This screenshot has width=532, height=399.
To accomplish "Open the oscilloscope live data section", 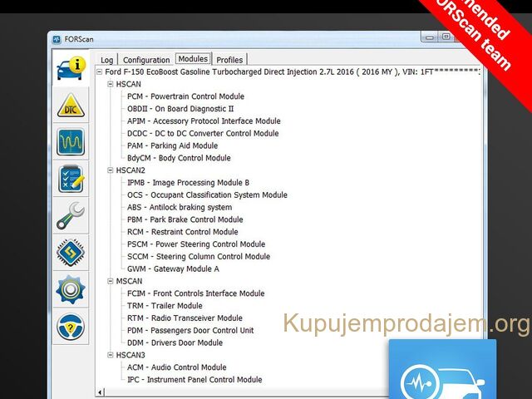I will 71,142.
